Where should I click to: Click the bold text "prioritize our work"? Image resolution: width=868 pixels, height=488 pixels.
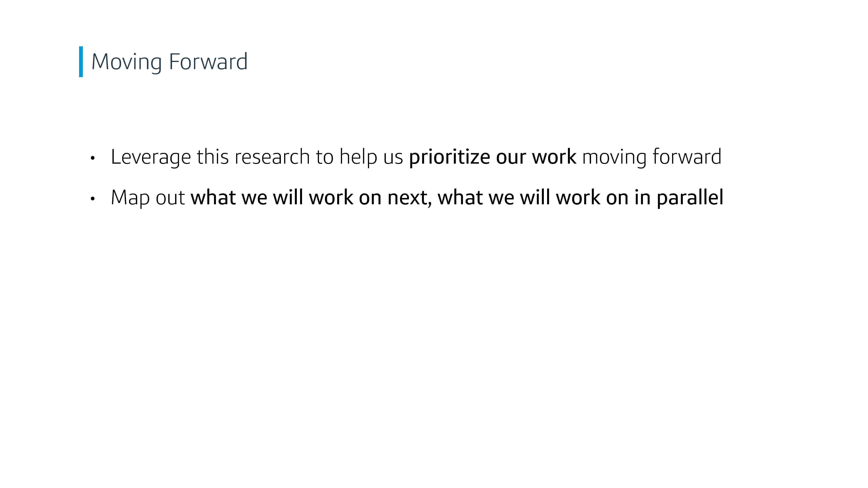493,157
